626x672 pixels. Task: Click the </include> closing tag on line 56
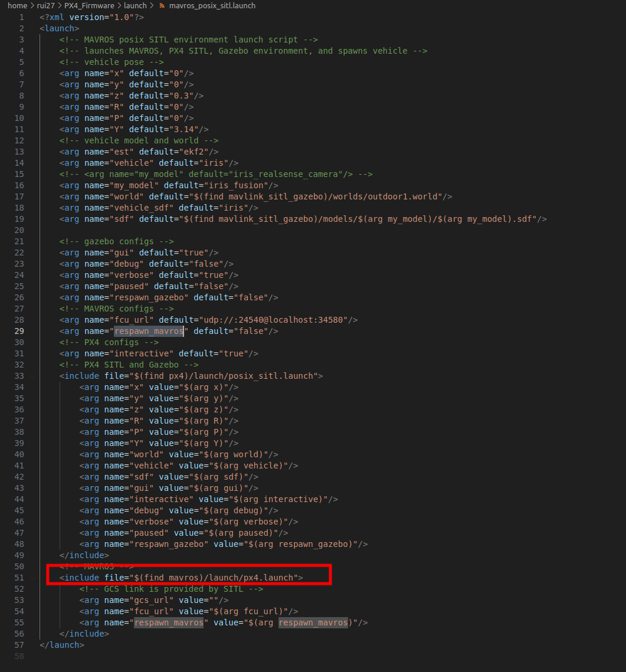coord(84,634)
